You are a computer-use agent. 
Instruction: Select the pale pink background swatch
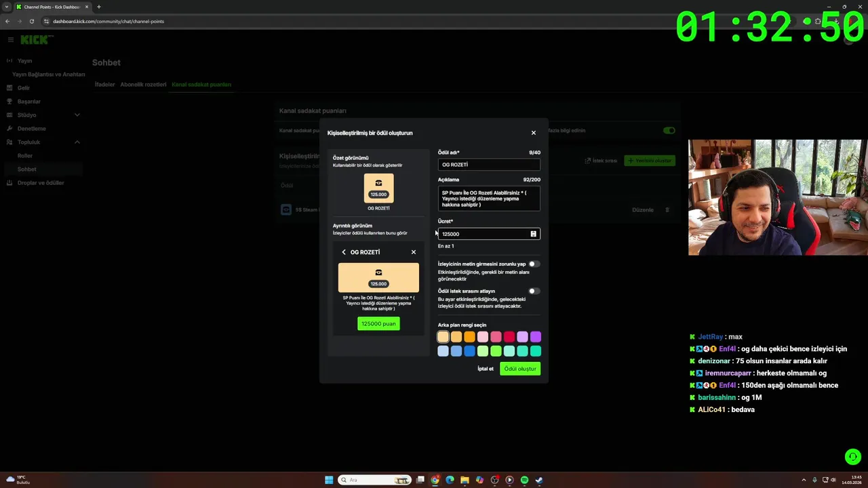(x=483, y=337)
